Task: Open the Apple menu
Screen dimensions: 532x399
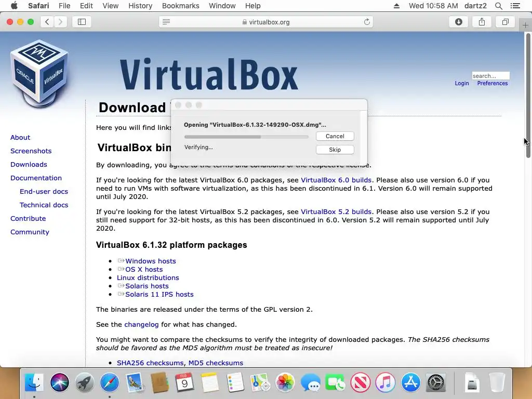Action: [14, 6]
